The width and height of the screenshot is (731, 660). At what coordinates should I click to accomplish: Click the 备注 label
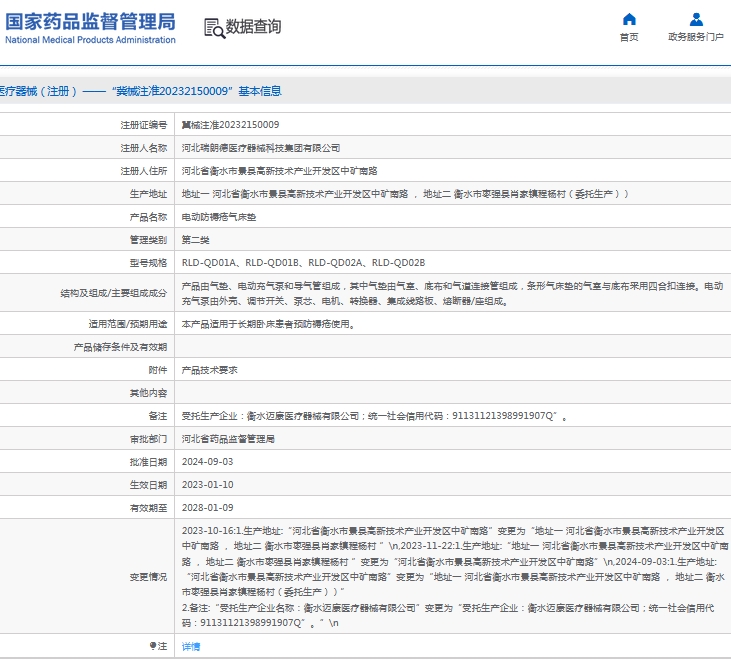[158, 416]
